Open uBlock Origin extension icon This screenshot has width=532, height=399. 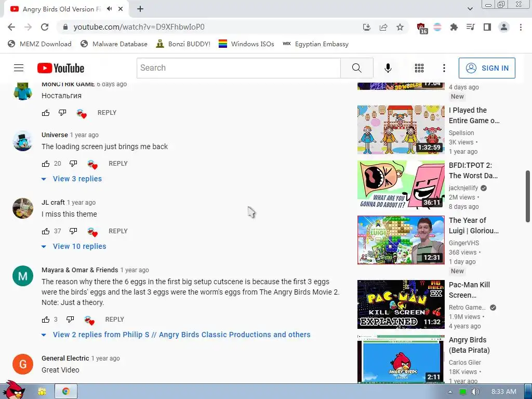[421, 28]
